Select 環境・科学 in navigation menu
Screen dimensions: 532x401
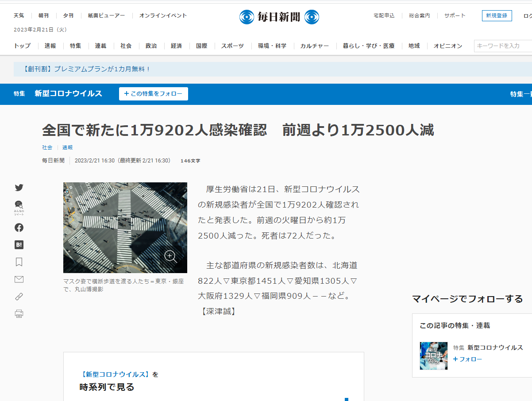coord(272,46)
